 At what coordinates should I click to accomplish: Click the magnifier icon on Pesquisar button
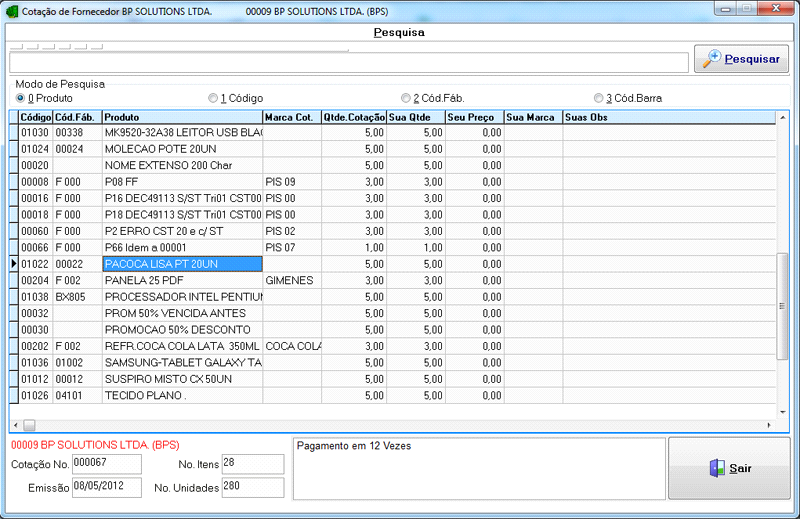tap(712, 59)
